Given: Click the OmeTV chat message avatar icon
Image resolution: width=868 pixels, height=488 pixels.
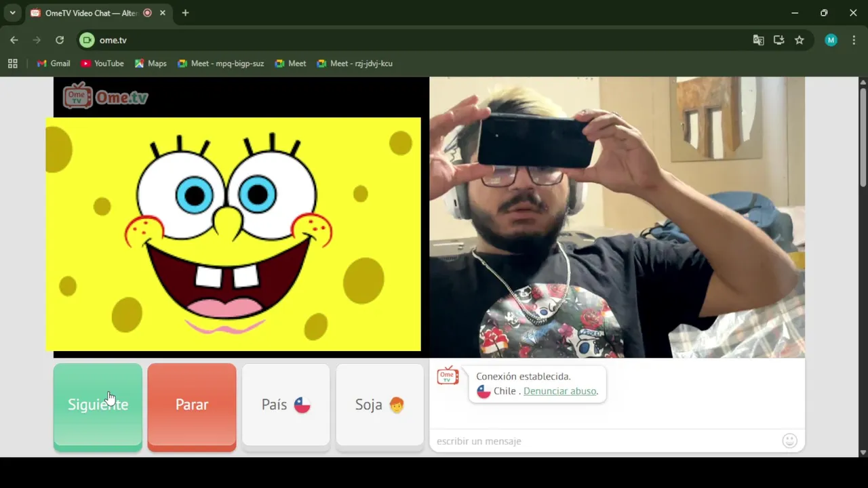Looking at the screenshot, I should tap(448, 375).
